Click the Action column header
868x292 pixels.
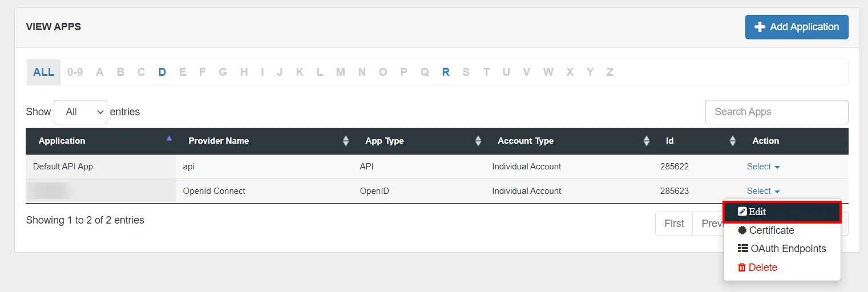pyautogui.click(x=794, y=141)
